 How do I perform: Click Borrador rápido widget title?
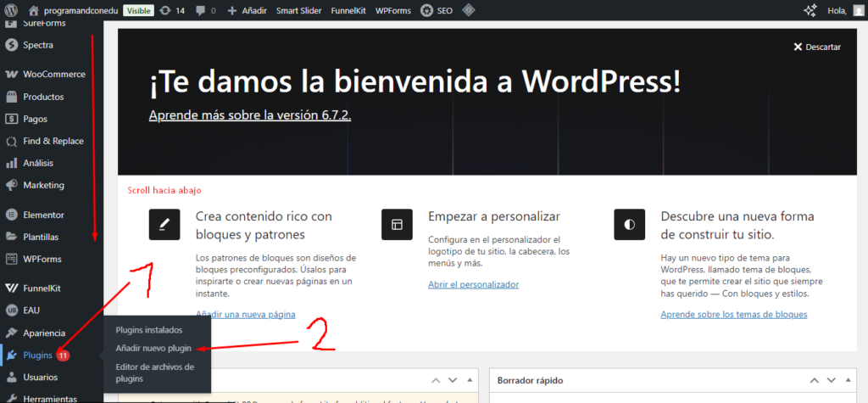531,381
